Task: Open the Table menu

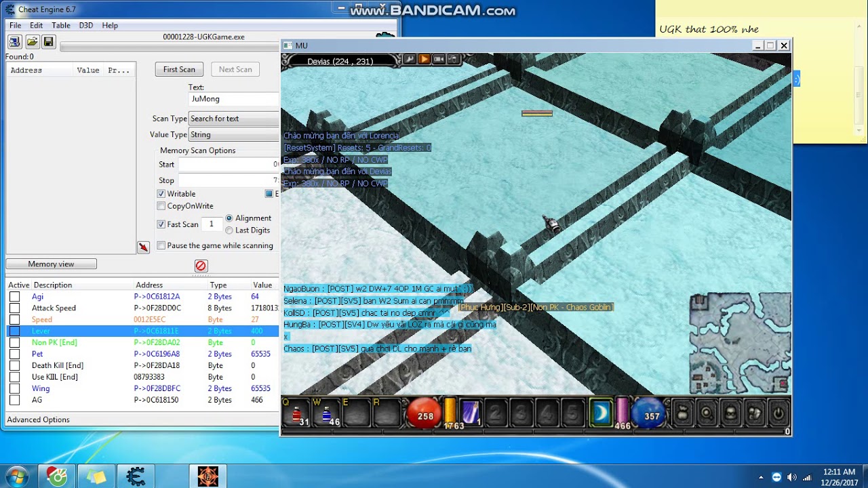Action: coord(61,25)
